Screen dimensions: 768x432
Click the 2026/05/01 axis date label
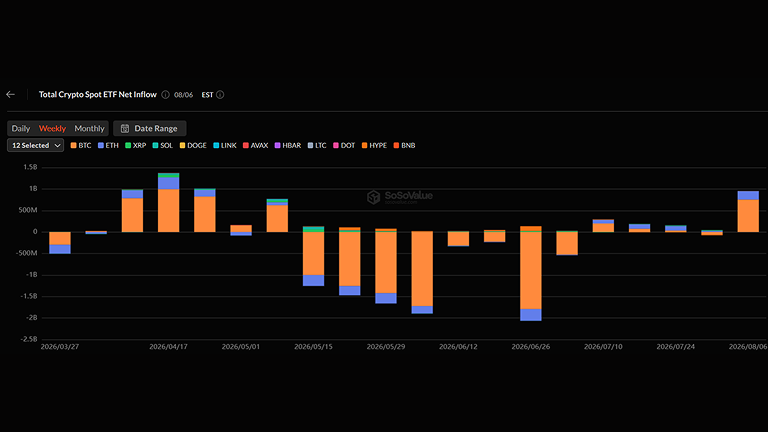(241, 346)
